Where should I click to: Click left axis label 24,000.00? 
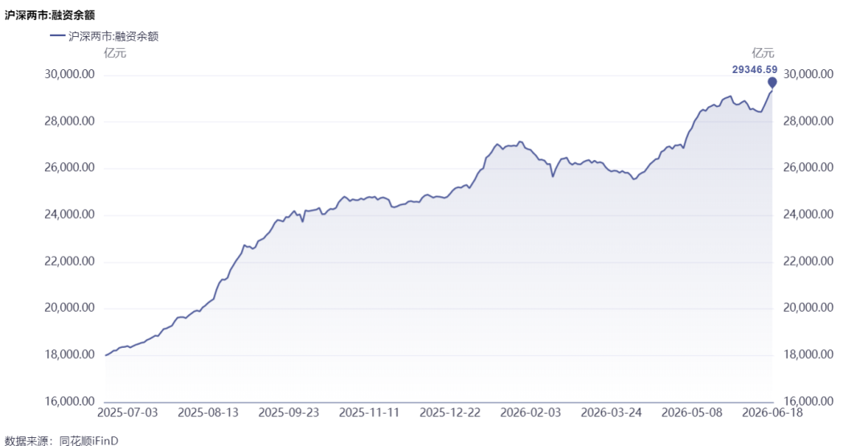coord(70,215)
